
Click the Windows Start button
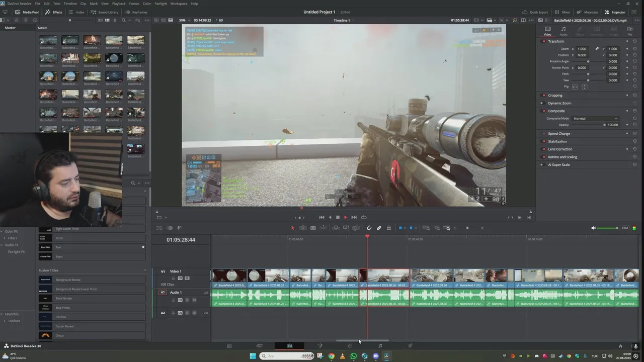(x=253, y=356)
